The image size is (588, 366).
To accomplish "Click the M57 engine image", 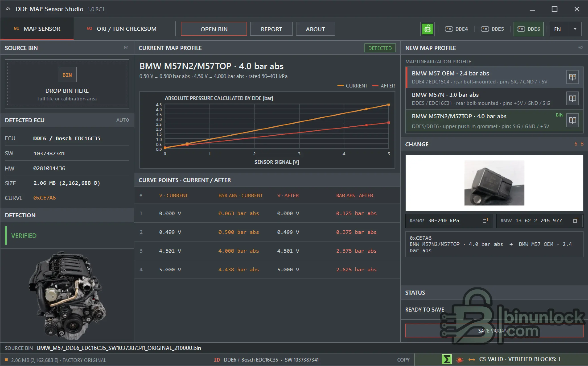I will (67, 295).
